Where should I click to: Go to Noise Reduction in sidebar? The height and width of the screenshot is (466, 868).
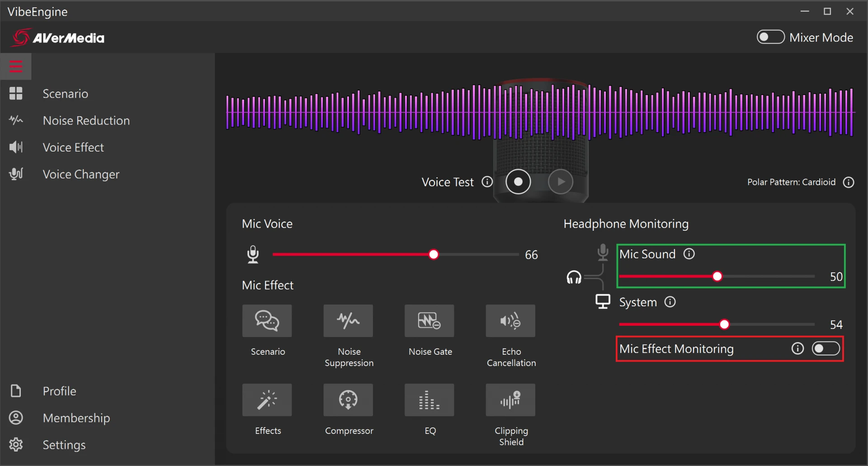coord(86,120)
